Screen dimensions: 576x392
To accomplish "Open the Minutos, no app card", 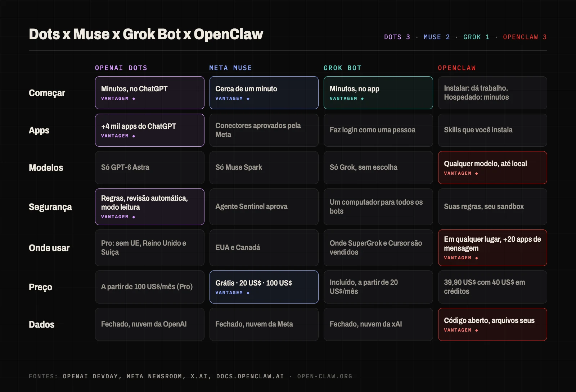I will pos(378,93).
